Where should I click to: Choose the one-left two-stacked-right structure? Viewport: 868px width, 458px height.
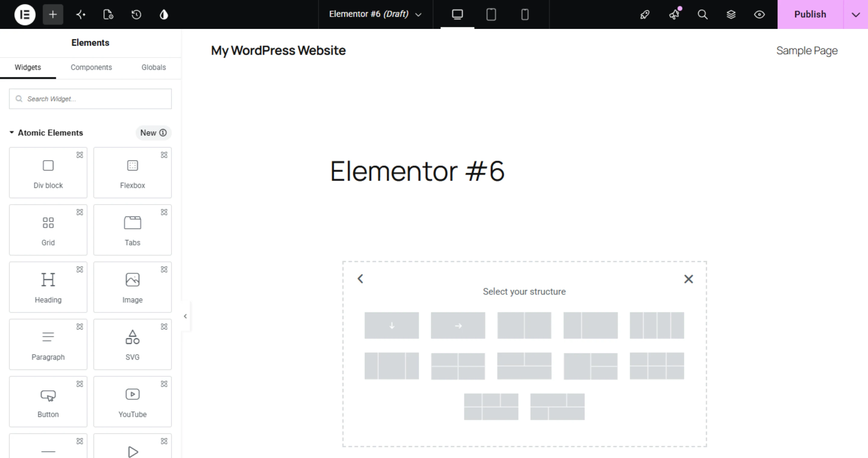point(590,366)
